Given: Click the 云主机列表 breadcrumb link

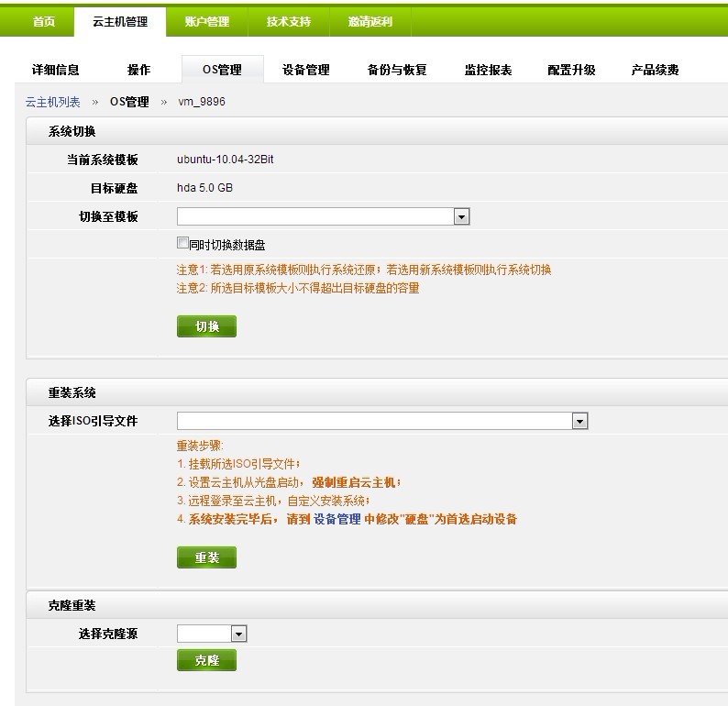Looking at the screenshot, I should 52,102.
